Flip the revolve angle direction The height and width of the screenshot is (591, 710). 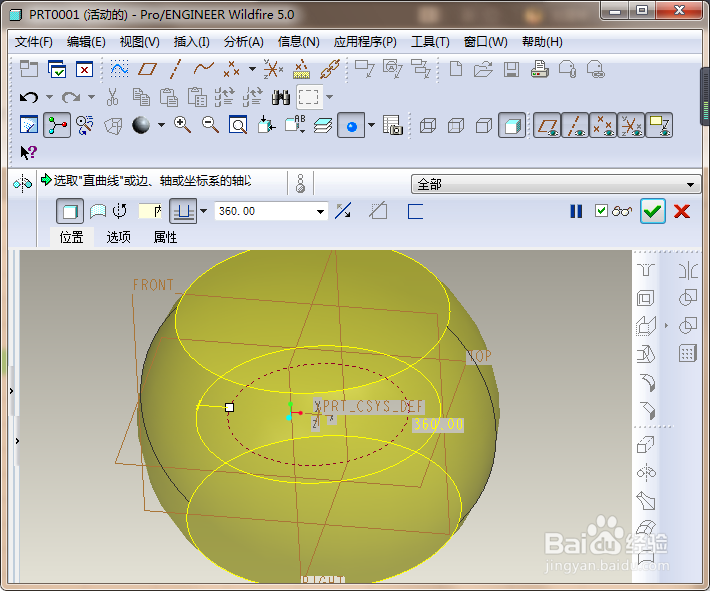tap(343, 211)
